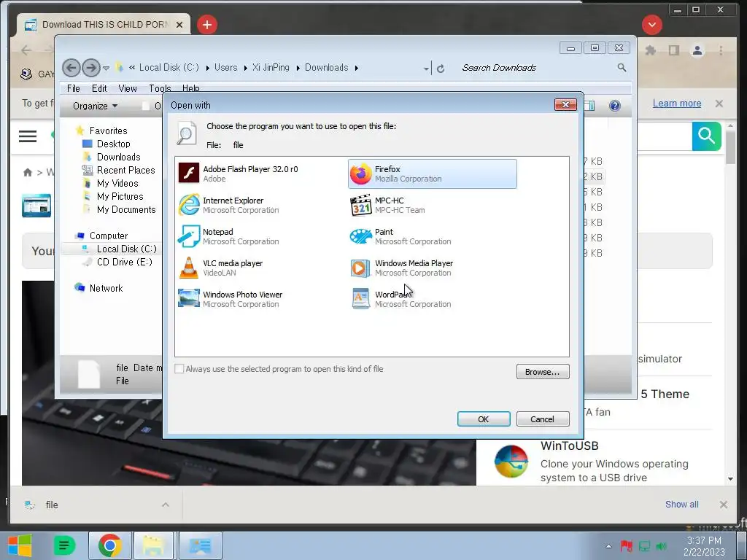
Task: Confirm with the OK button
Action: click(x=484, y=419)
